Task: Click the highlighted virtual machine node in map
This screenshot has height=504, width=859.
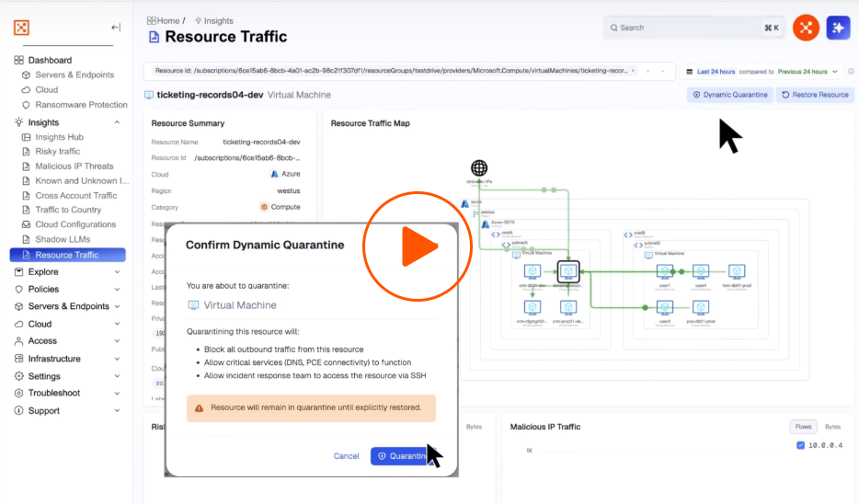Action: 568,271
